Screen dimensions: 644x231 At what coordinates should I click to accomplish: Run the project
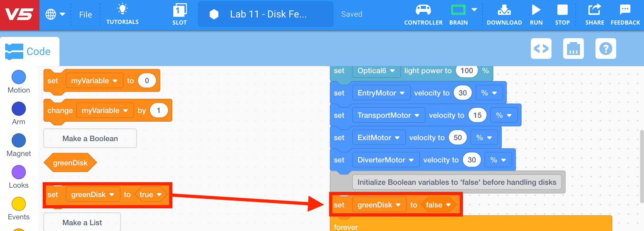(x=536, y=14)
